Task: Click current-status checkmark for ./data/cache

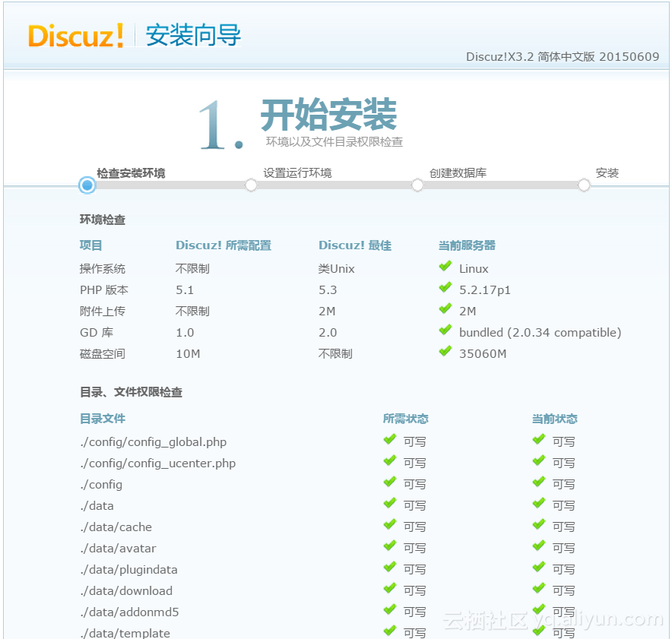Action: click(x=539, y=524)
